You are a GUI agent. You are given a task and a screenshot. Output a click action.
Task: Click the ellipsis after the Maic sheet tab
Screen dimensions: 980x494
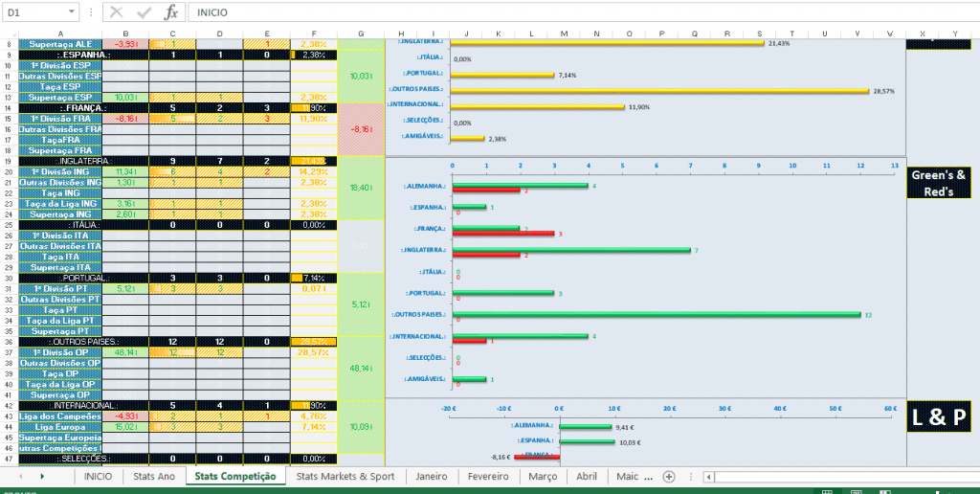pos(648,477)
